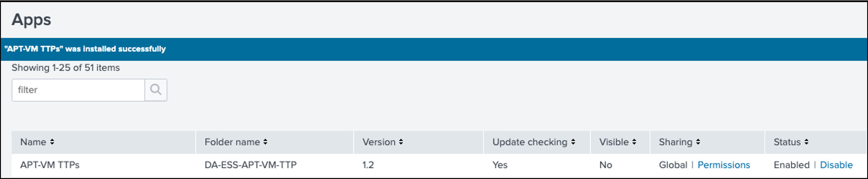Open Permissions for APT-VM TTPs
Screen dimensions: 868x179
pyautogui.click(x=724, y=165)
